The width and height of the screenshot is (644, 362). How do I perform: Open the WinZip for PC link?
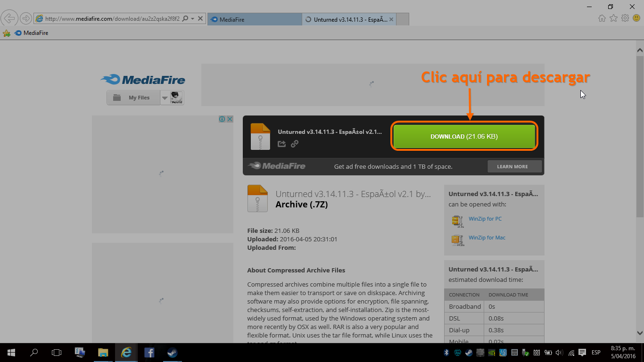pos(485,219)
